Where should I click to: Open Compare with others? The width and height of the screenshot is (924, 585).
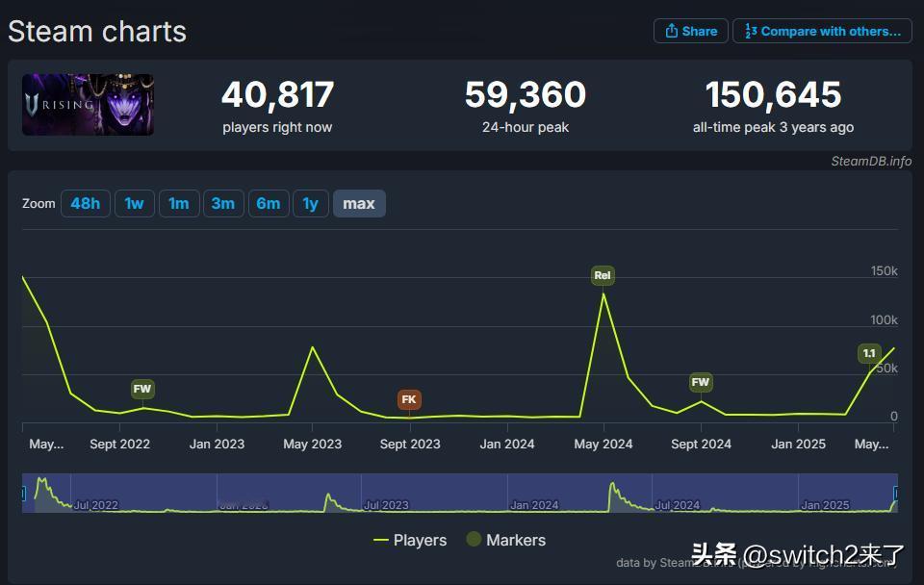pyautogui.click(x=822, y=31)
